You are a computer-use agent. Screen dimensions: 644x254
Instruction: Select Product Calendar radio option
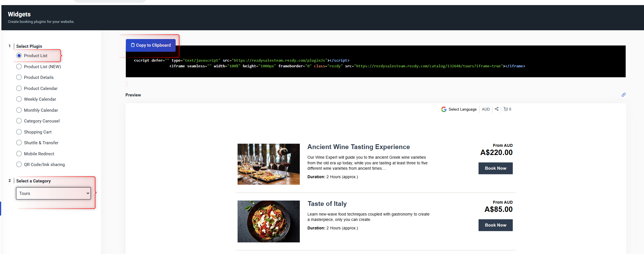click(19, 89)
